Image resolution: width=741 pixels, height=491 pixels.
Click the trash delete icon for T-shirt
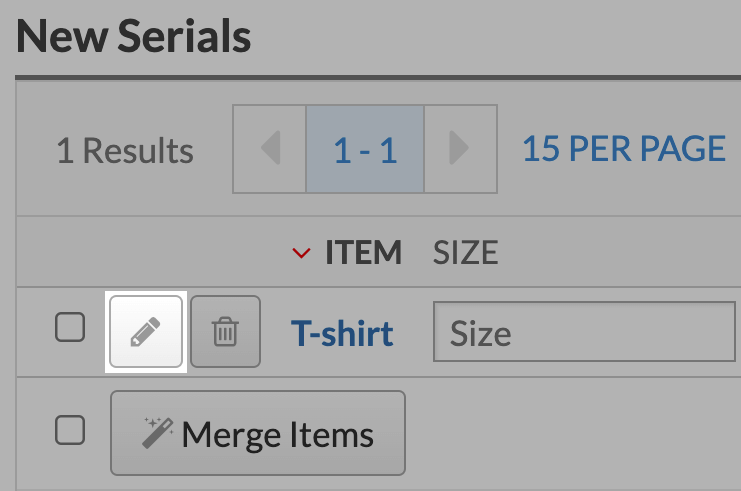point(225,332)
